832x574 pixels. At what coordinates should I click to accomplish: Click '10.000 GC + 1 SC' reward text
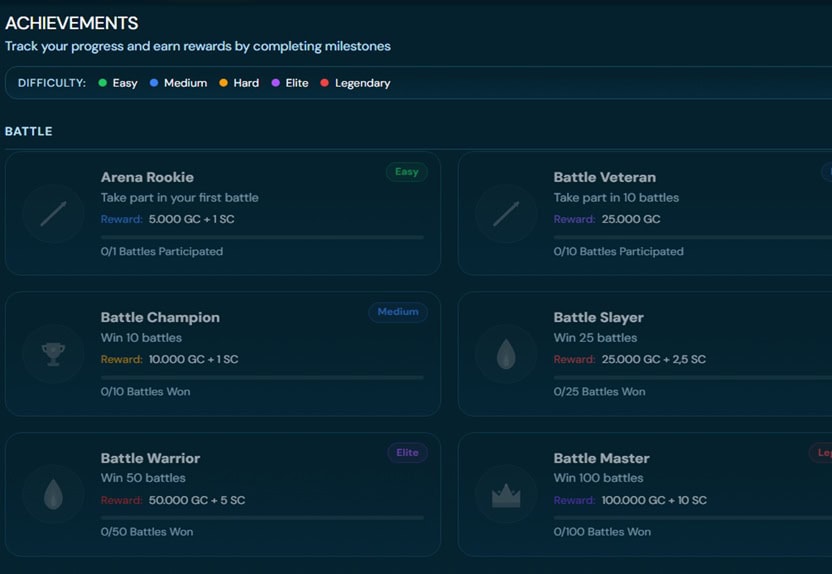click(x=194, y=359)
